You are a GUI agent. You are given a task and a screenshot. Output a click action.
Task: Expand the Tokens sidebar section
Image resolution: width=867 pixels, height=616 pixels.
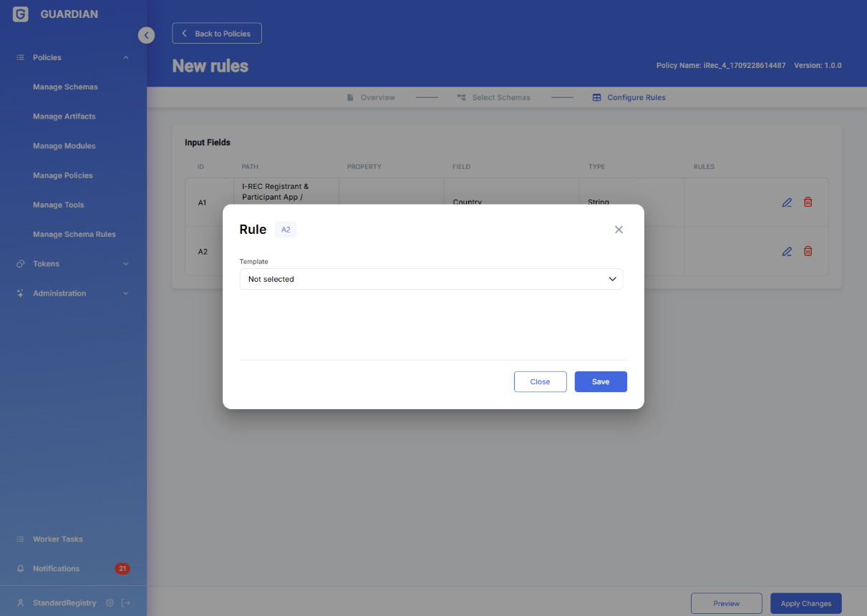point(126,264)
